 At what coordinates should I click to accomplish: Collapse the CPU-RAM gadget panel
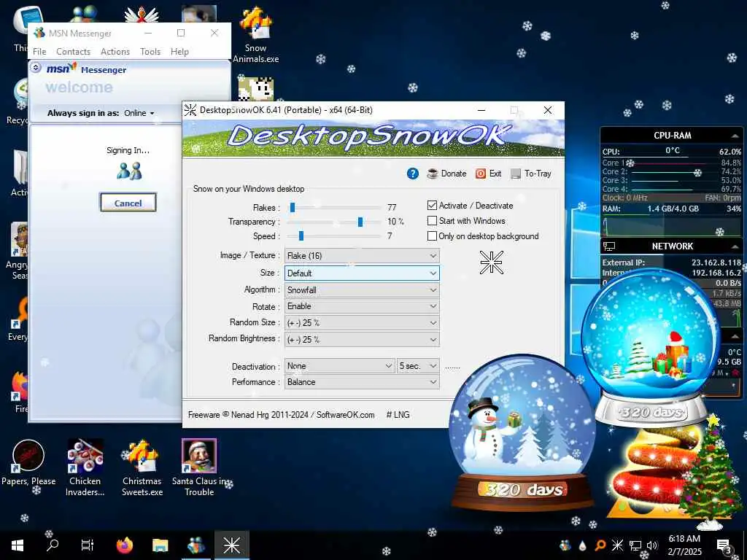tap(734, 136)
